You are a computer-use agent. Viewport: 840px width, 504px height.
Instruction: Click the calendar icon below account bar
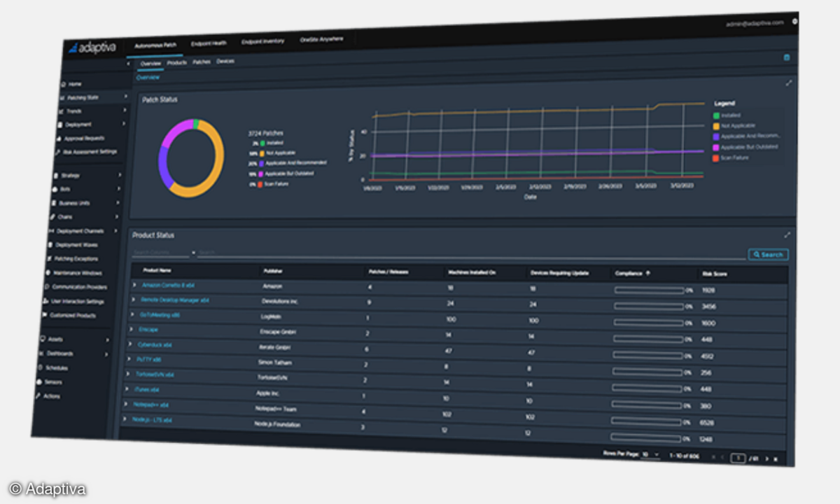[787, 57]
